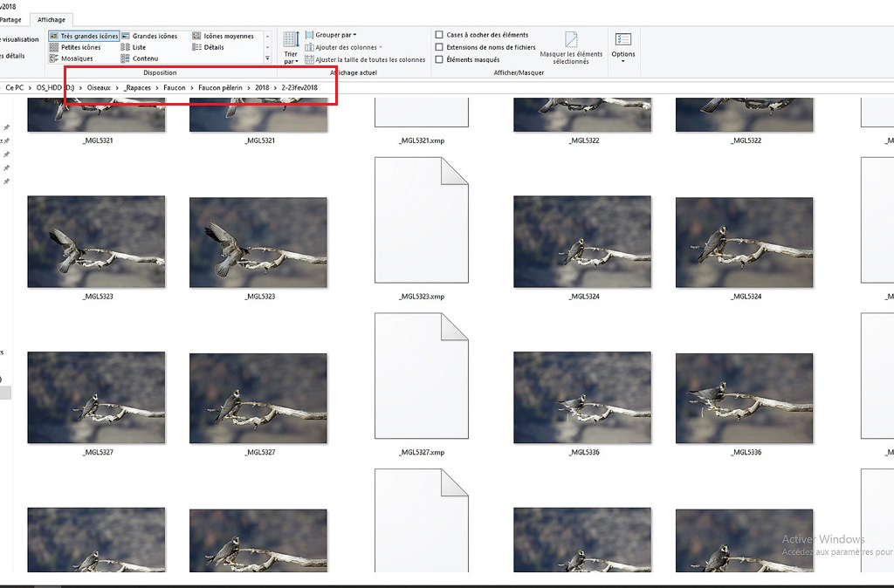Open the Affichage ribbon tab
894x588 pixels.
click(52, 19)
